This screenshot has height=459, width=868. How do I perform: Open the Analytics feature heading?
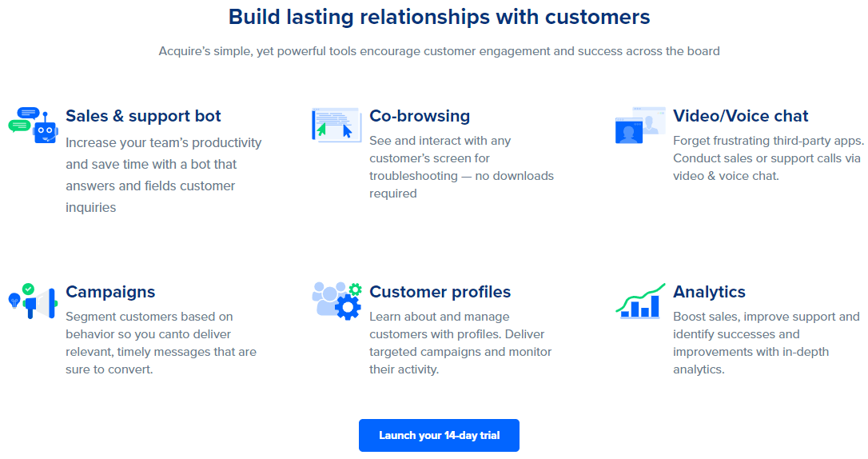pyautogui.click(x=709, y=292)
